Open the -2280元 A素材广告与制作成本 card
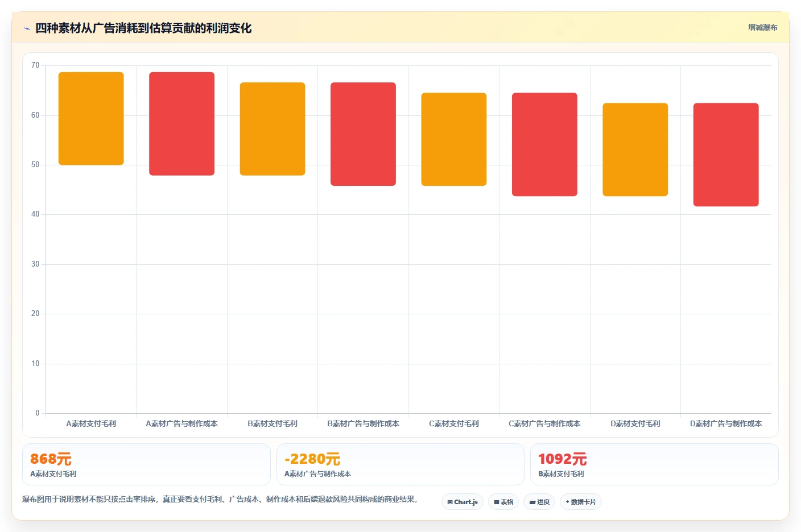This screenshot has height=532, width=801. tap(400, 464)
